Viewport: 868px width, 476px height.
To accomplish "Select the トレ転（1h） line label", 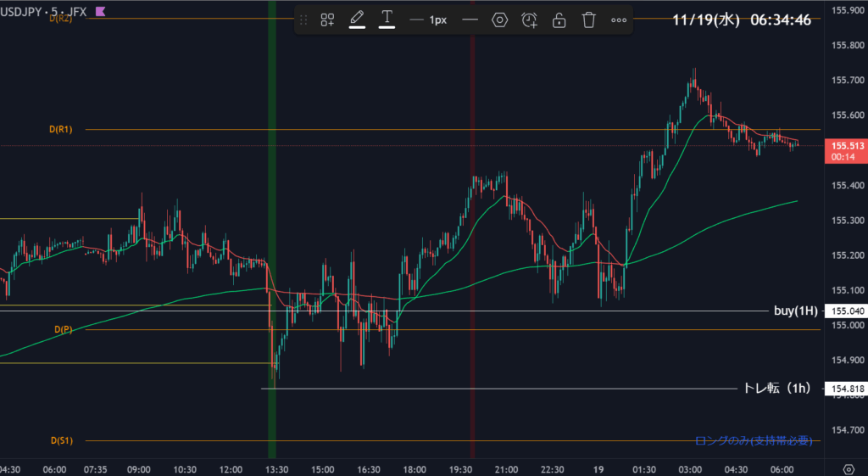I will tap(776, 389).
